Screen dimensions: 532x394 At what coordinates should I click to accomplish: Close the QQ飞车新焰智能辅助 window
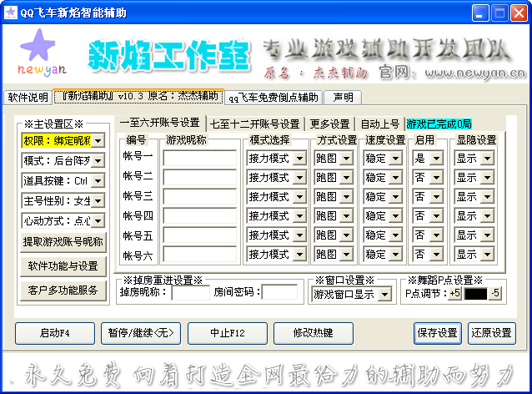tap(519, 13)
